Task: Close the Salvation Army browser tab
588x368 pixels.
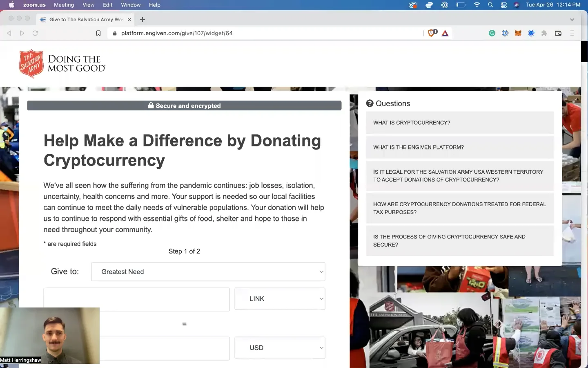Action: coord(129,20)
